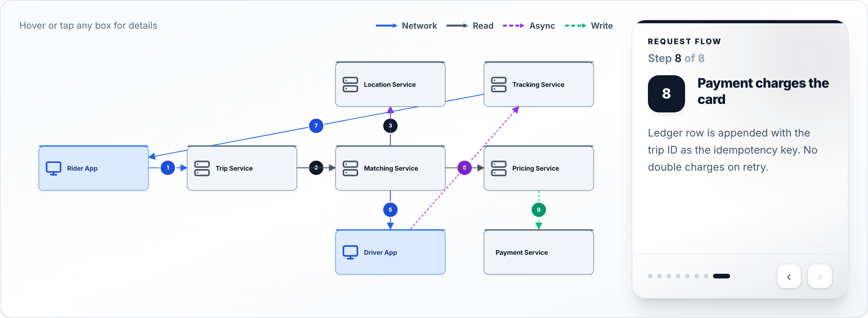Click the active step pill indicator
This screenshot has width=868, height=318.
(x=722, y=276)
